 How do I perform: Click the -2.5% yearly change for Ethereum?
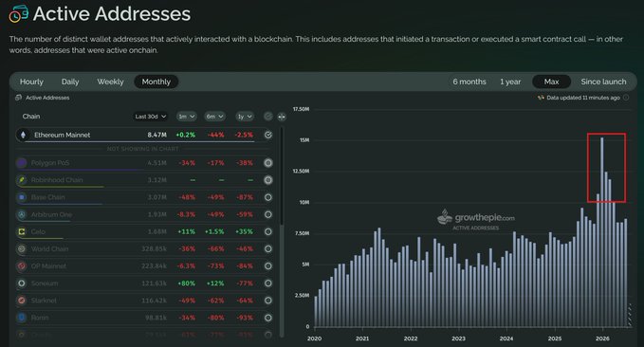(x=244, y=135)
